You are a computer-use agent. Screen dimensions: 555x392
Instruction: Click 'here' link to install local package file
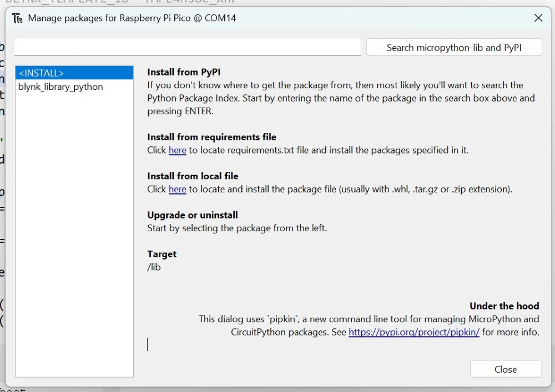[178, 189]
